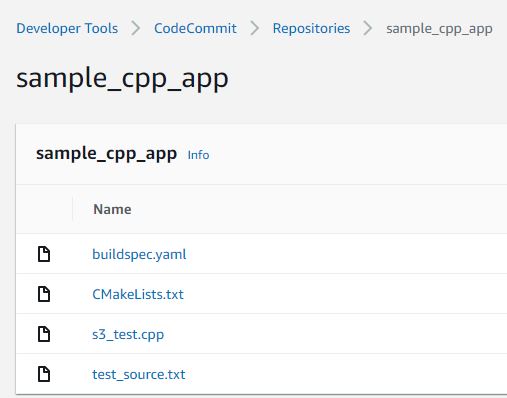507x398 pixels.
Task: Show Info for sample_cpp_app
Action: [198, 155]
